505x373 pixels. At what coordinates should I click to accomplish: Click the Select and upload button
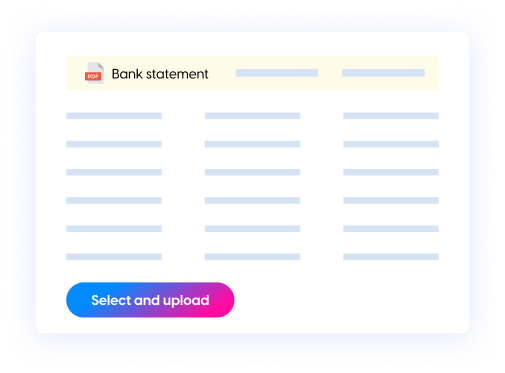tap(150, 300)
